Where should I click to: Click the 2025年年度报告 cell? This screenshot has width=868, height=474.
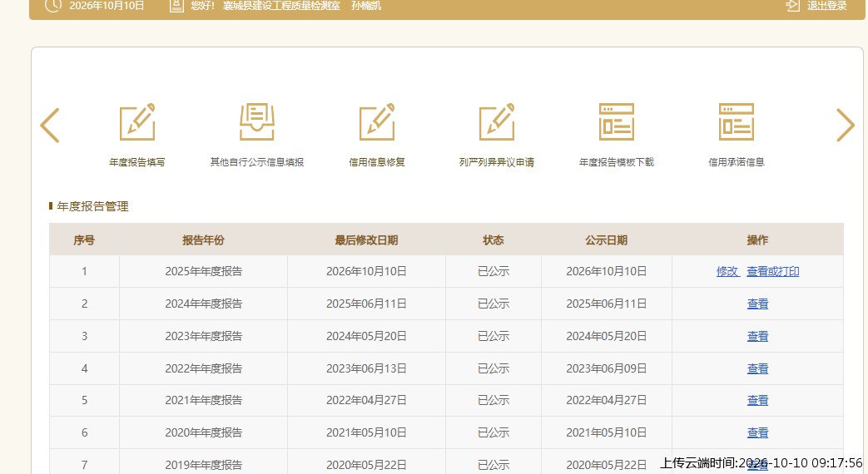(x=203, y=272)
